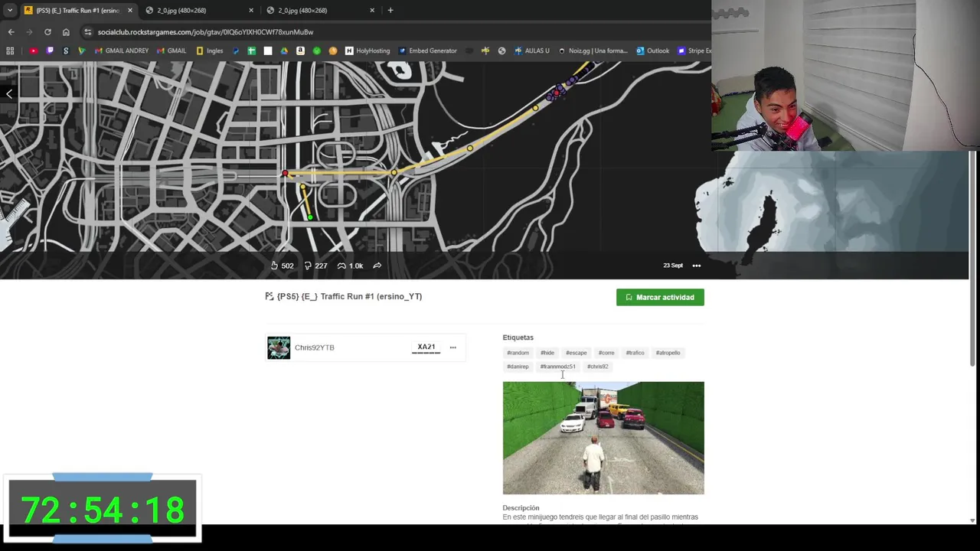Open the green circle bookmark icon

[316, 51]
